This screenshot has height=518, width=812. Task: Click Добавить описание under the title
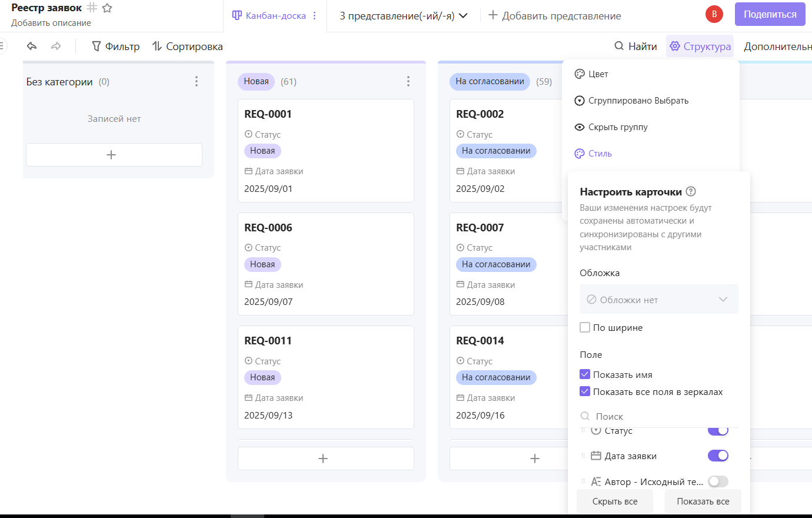coord(51,23)
